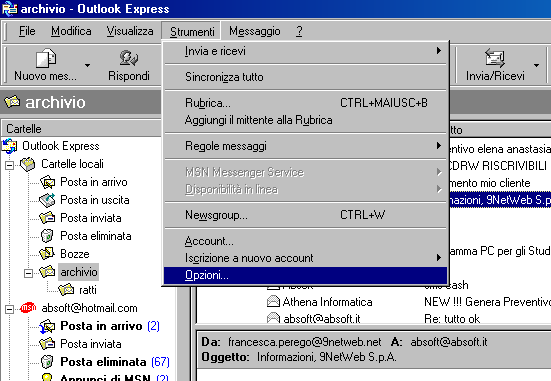This screenshot has width=551, height=381.
Task: Open the Visualizza menu
Action: pyautogui.click(x=130, y=31)
